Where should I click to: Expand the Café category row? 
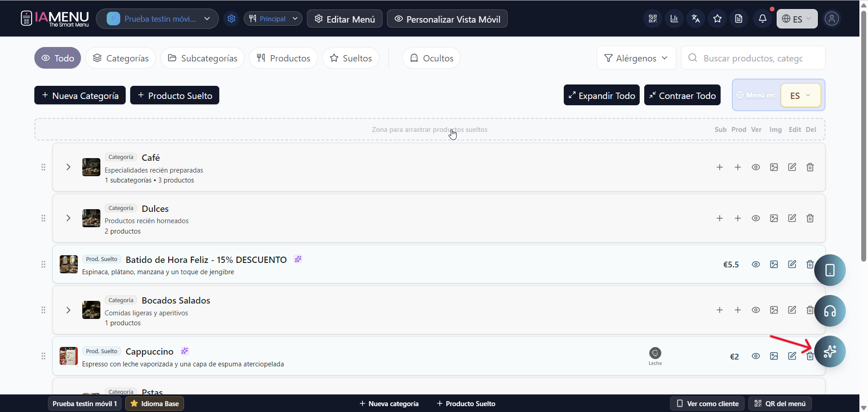[x=68, y=167]
